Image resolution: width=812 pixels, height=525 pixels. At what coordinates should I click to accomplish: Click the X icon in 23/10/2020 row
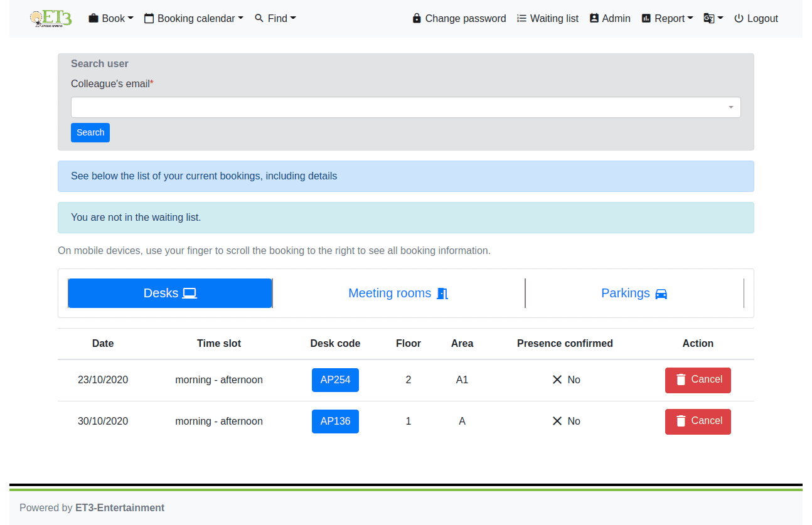coord(557,379)
